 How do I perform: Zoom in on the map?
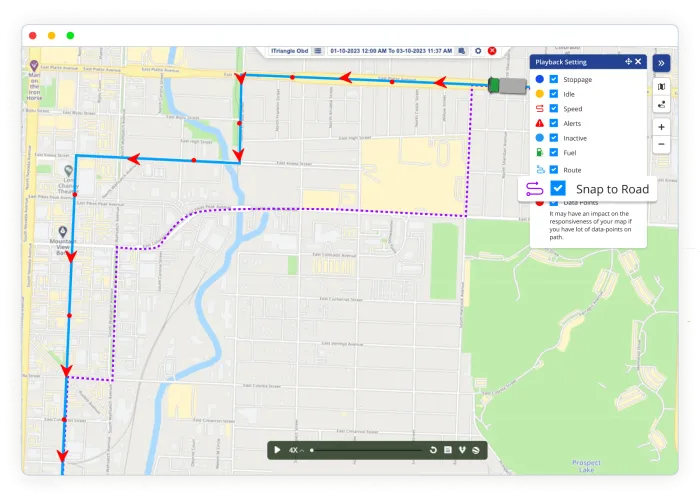point(661,128)
